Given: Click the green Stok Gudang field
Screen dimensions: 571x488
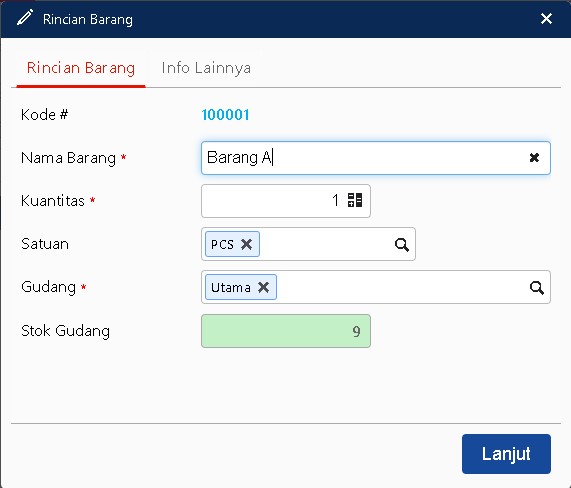Looking at the screenshot, I should (x=286, y=331).
